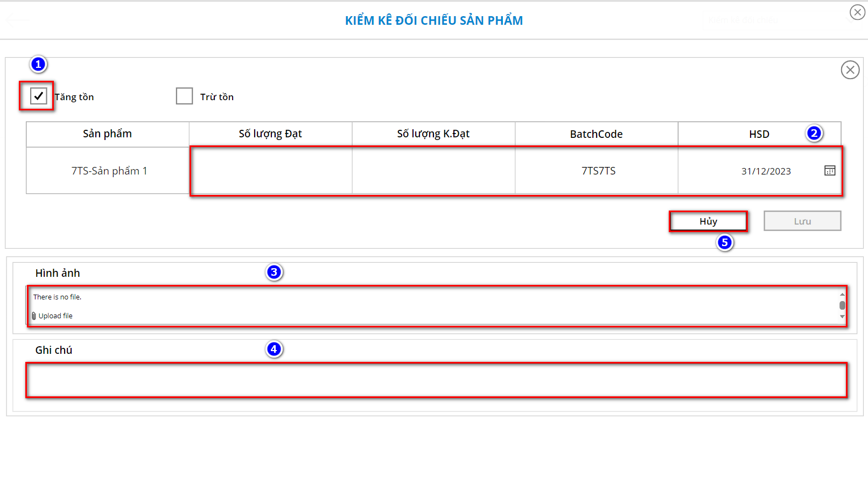Click the Số lượng K.Đạt input cell
Image resolution: width=868 pixels, height=489 pixels.
tap(433, 171)
